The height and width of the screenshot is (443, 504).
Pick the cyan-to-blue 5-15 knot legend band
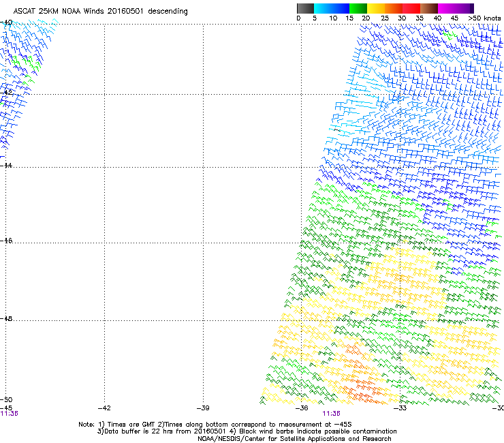pos(332,8)
